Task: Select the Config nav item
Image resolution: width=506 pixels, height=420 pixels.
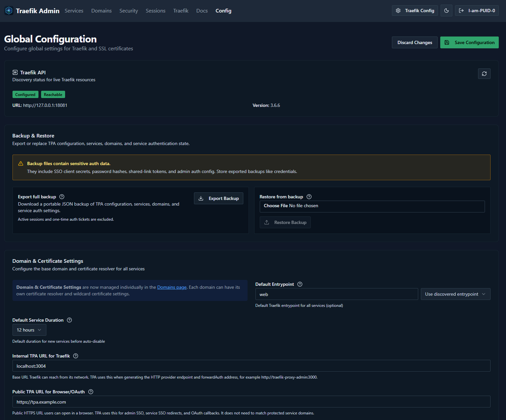Action: tap(224, 11)
